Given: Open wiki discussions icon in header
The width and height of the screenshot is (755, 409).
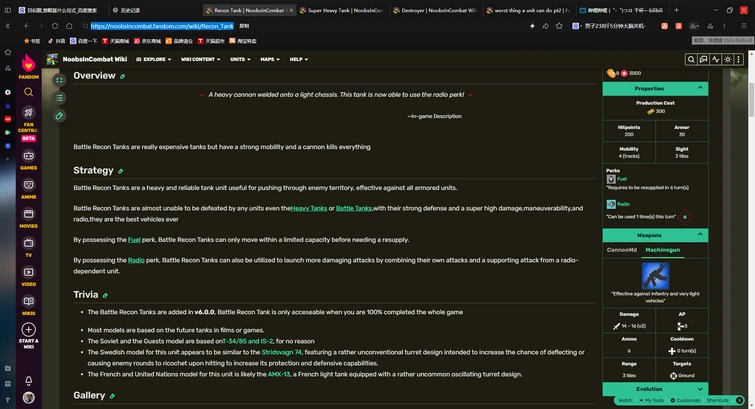Looking at the screenshot, I should click(703, 59).
